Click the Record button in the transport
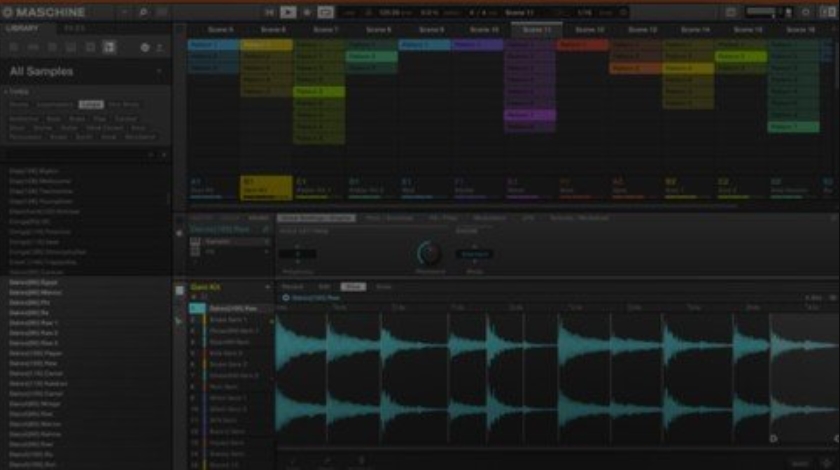 click(307, 12)
